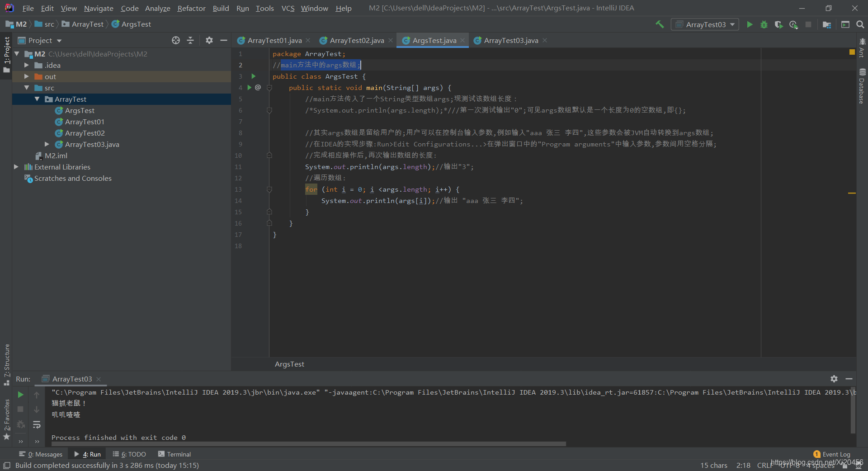Open the Database tool window
Image resolution: width=868 pixels, height=471 pixels.
tap(862, 86)
